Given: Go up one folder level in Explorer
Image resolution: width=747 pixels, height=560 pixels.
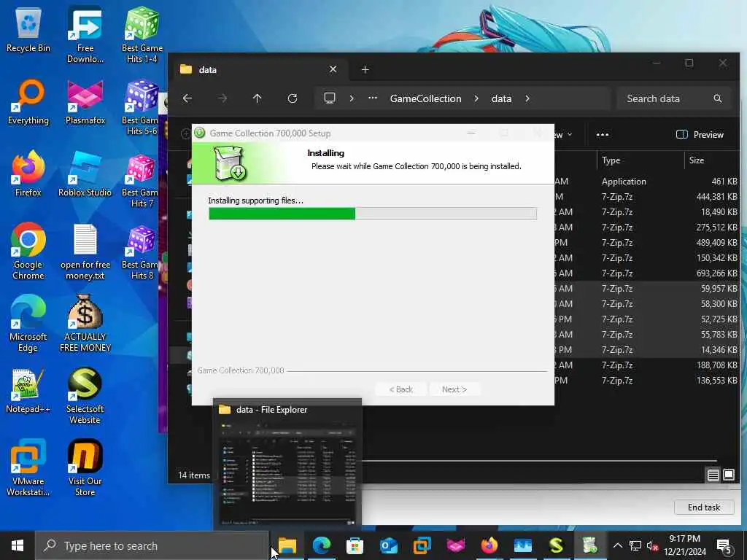Looking at the screenshot, I should pos(258,98).
